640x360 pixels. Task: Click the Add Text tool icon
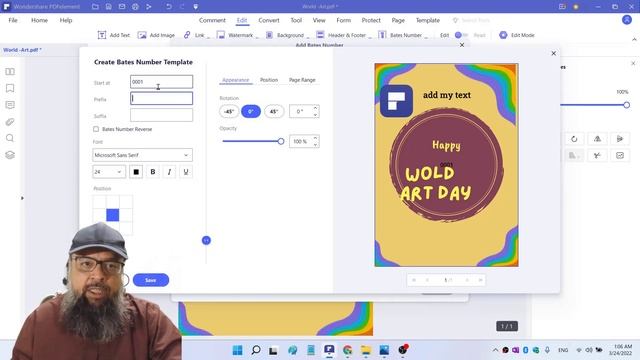102,35
